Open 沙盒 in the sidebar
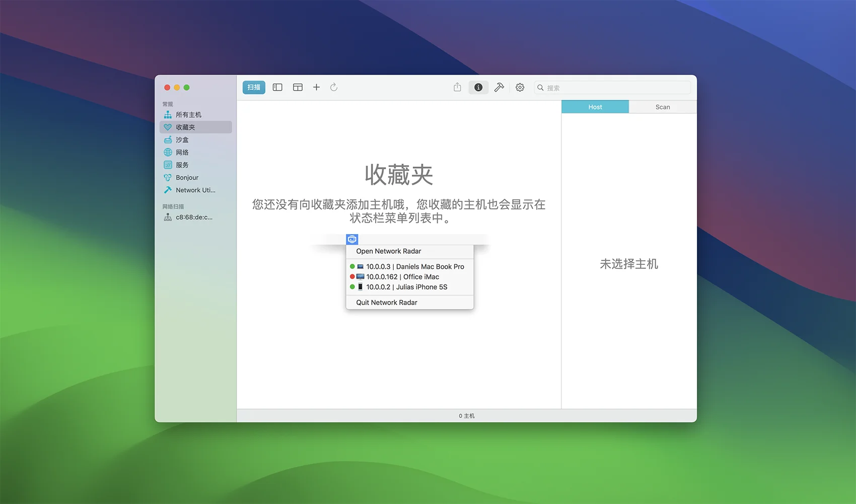 [196, 140]
